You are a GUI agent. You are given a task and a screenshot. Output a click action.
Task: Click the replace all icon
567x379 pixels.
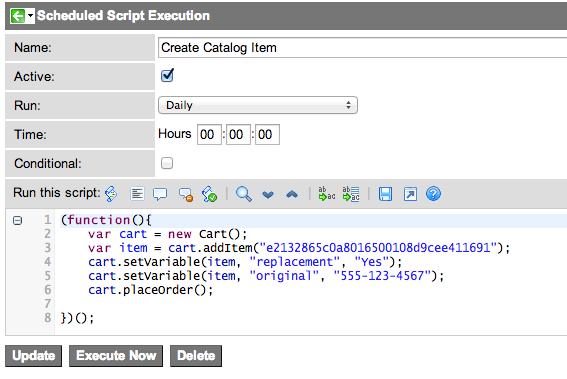click(x=351, y=194)
